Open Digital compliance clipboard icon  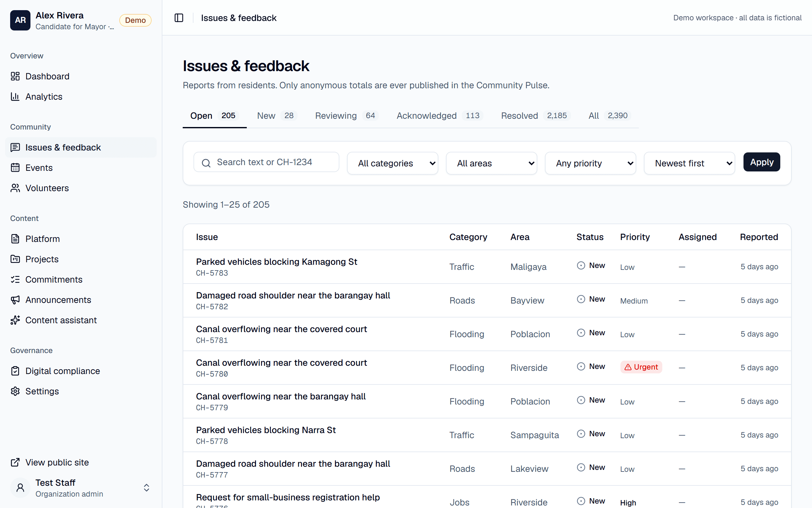15,371
